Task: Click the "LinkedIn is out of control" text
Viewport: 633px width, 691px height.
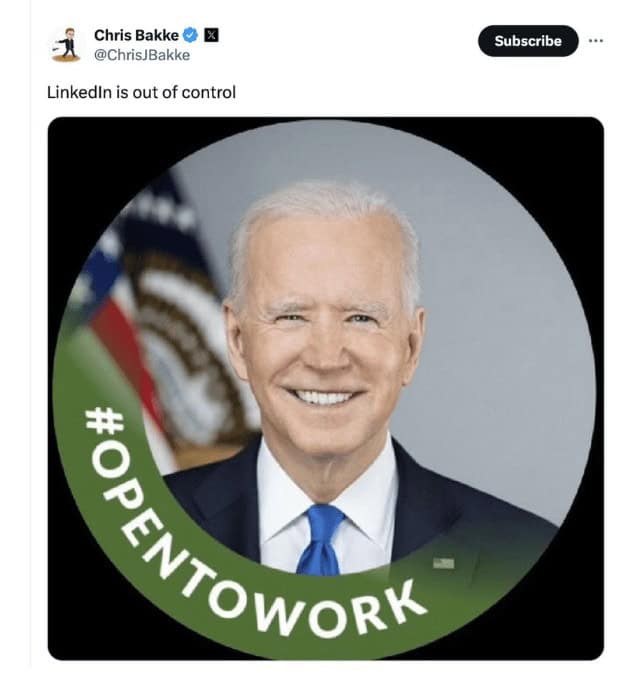Action: click(141, 93)
